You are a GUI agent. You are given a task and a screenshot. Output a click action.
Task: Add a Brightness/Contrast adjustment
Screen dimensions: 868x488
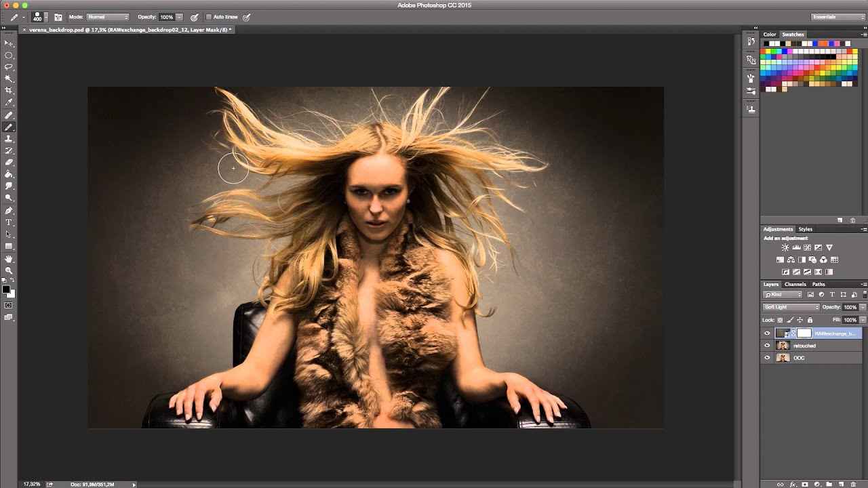point(785,248)
